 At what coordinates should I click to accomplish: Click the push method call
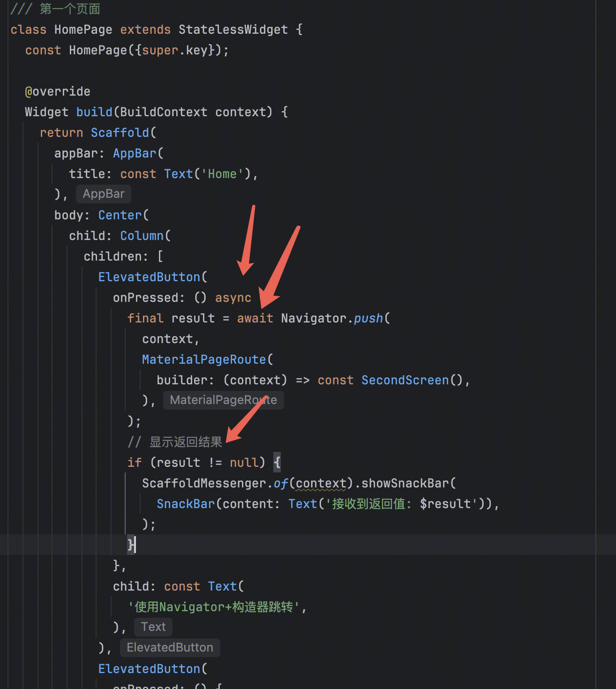click(368, 318)
